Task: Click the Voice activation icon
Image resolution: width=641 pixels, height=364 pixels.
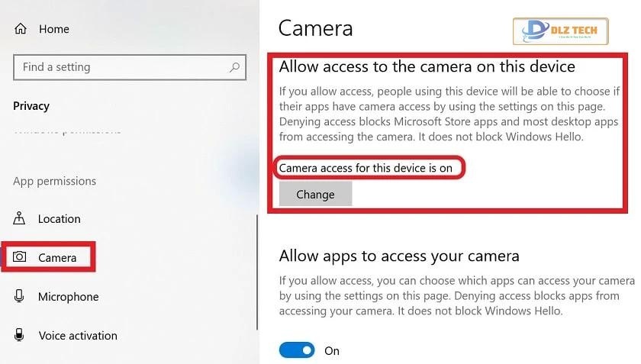Action: pyautogui.click(x=20, y=335)
